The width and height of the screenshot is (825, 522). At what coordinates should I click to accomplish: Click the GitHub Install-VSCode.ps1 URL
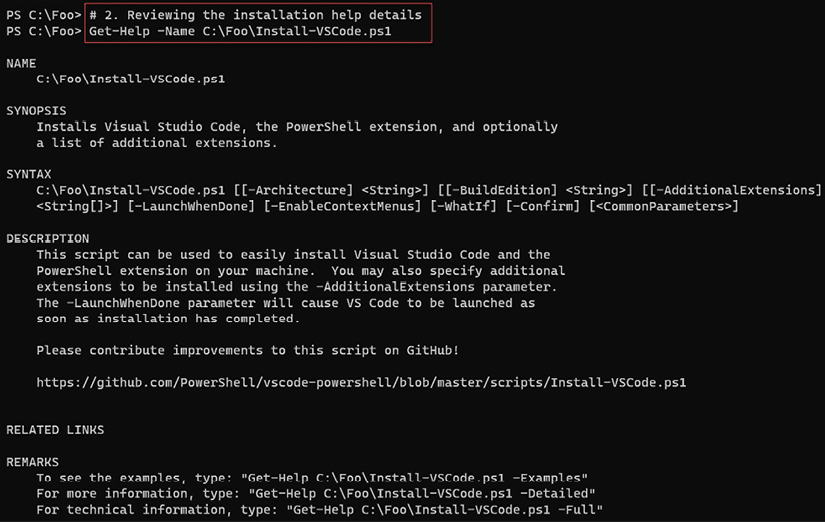click(x=361, y=383)
